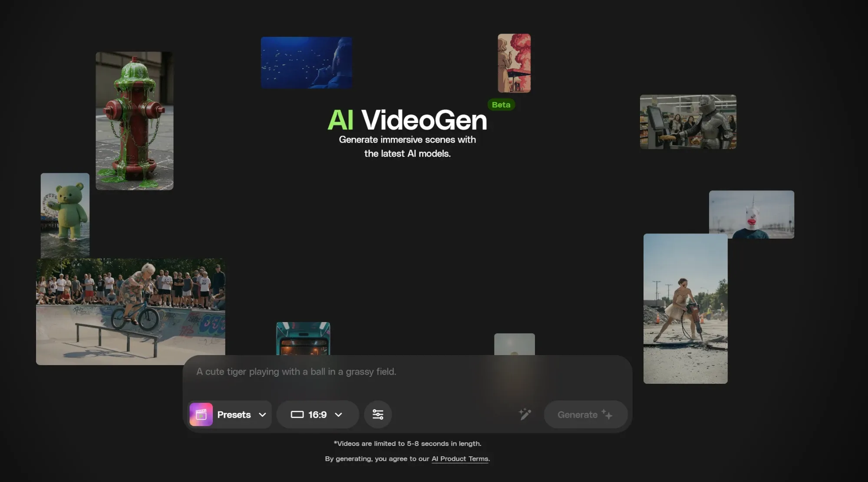Click the chevron next to 16:9

click(x=338, y=415)
